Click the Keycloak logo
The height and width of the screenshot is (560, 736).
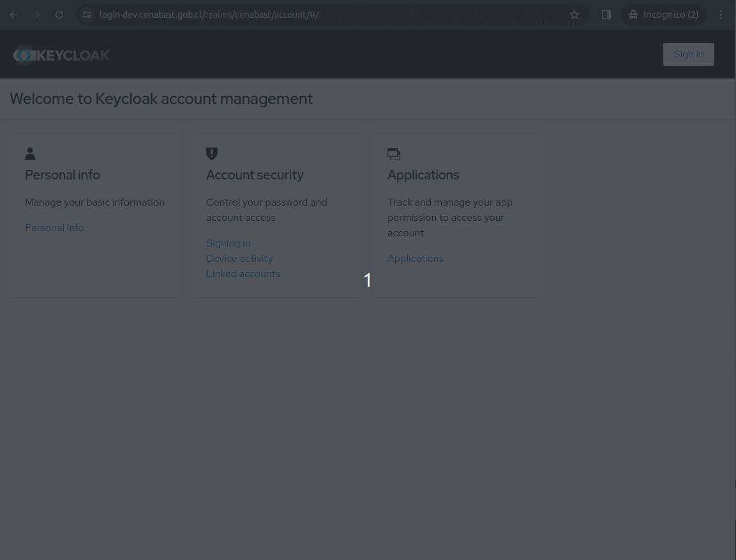coord(61,54)
